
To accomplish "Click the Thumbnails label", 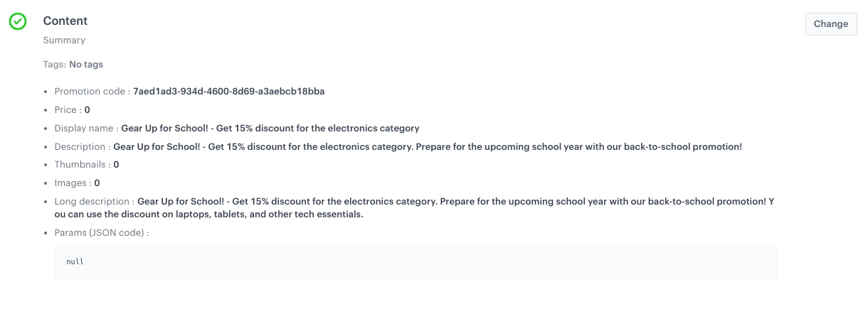I will click(80, 165).
